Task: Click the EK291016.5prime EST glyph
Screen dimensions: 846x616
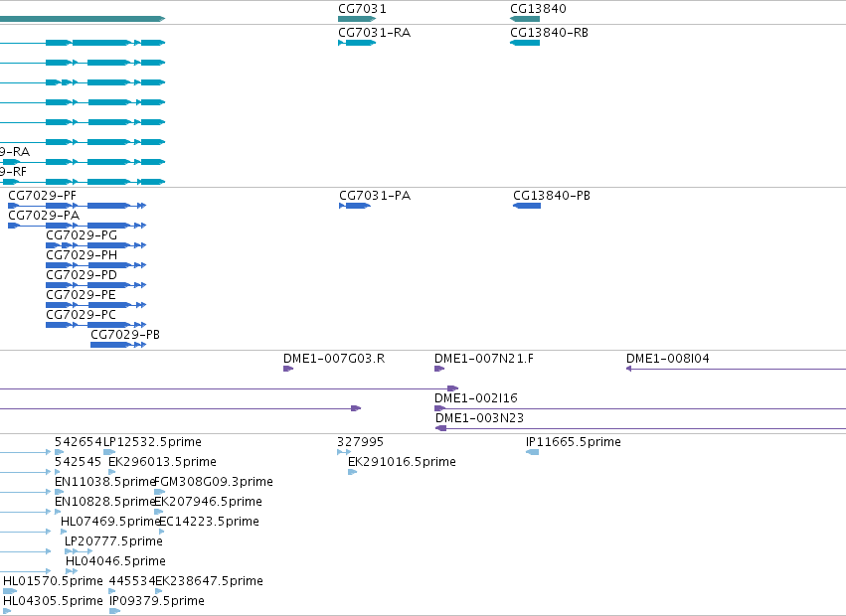Action: (x=352, y=472)
